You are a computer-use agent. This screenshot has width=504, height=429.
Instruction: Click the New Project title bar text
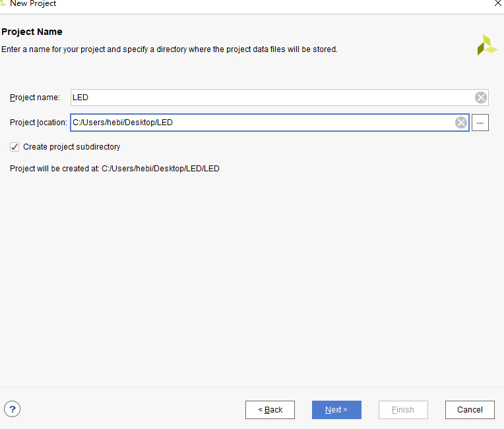[33, 4]
